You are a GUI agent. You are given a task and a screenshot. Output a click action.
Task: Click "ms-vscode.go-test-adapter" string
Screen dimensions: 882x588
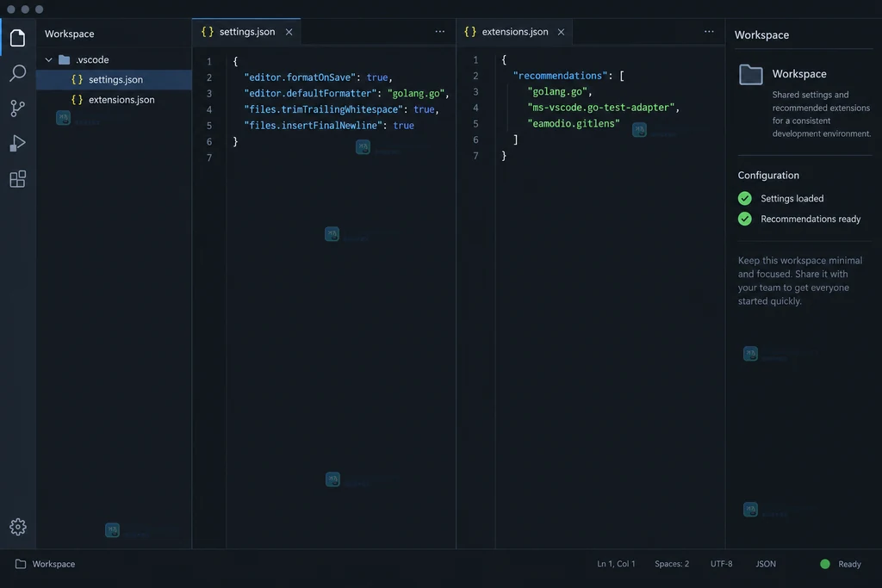600,108
